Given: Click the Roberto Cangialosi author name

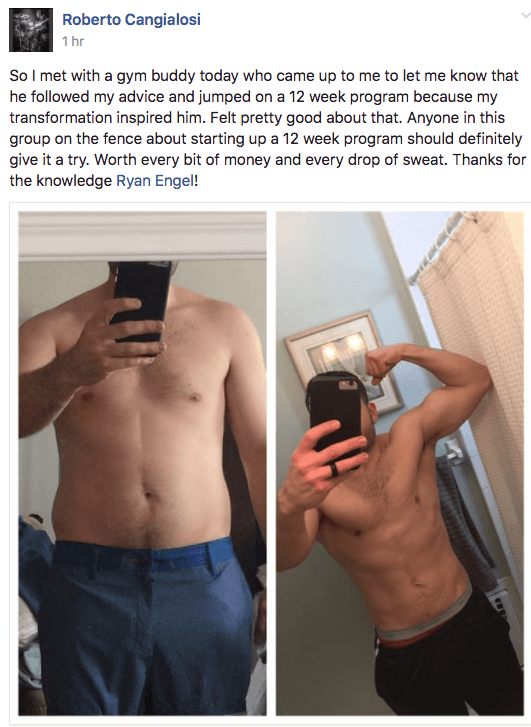Looking at the screenshot, I should tap(131, 20).
